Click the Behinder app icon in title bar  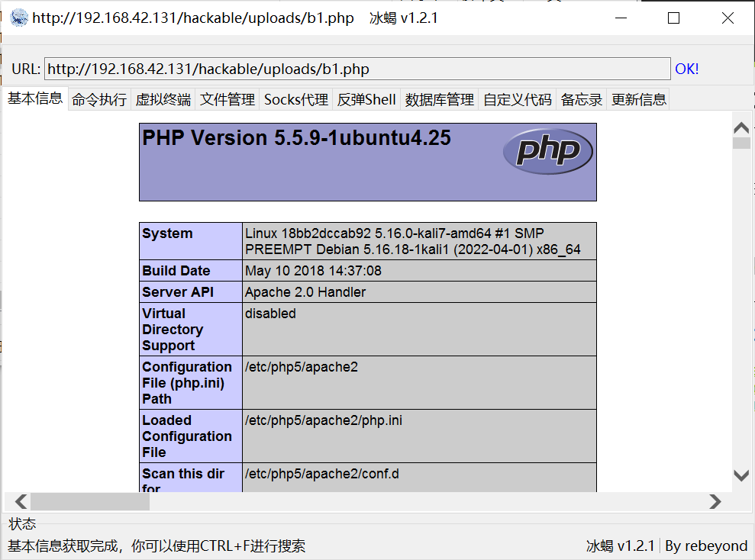click(x=19, y=18)
